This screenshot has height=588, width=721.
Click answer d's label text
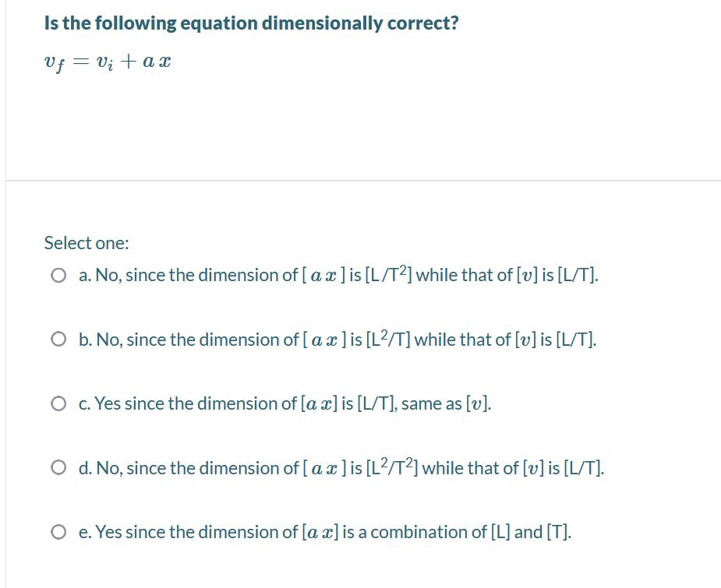(341, 468)
